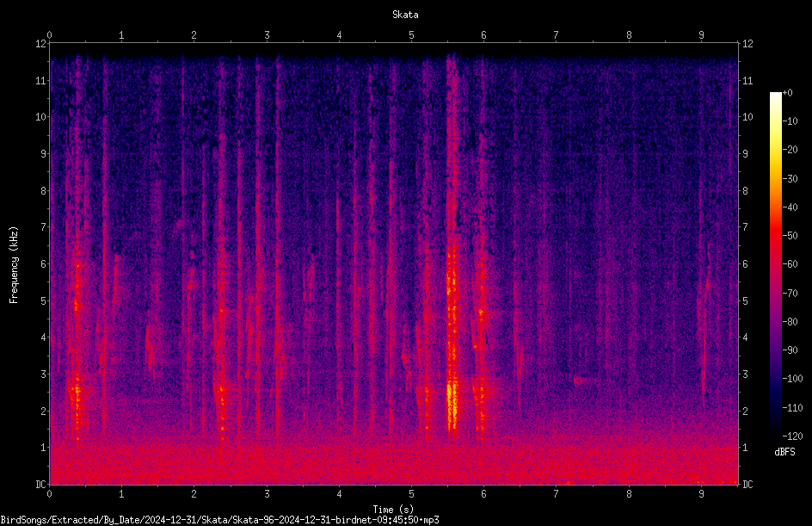The width and height of the screenshot is (812, 526).
Task: Click the DC label on the left frequency axis
Action: (x=40, y=484)
